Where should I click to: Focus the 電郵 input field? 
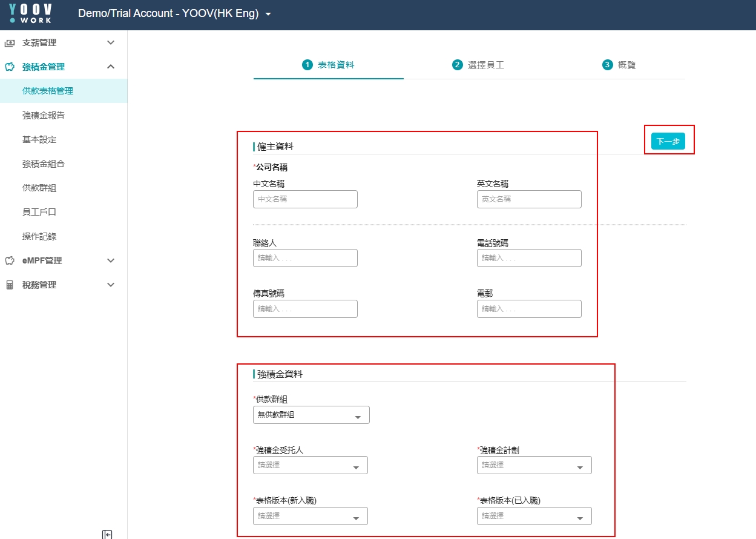528,309
